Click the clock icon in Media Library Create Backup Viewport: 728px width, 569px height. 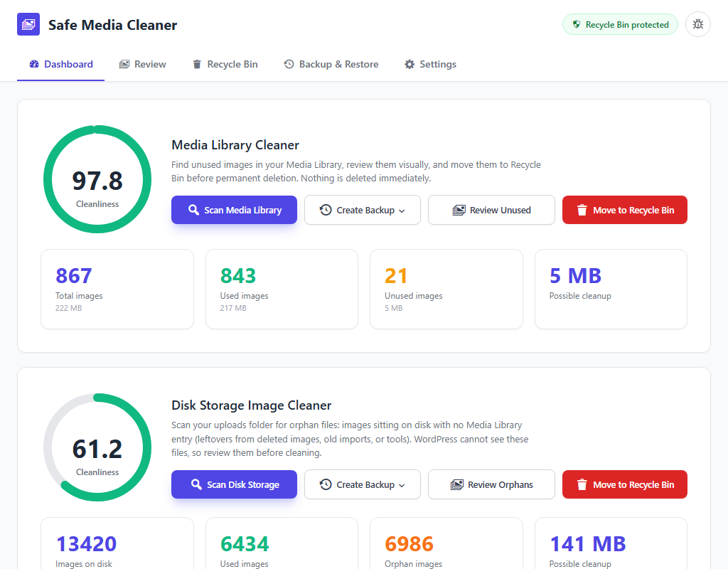click(326, 210)
